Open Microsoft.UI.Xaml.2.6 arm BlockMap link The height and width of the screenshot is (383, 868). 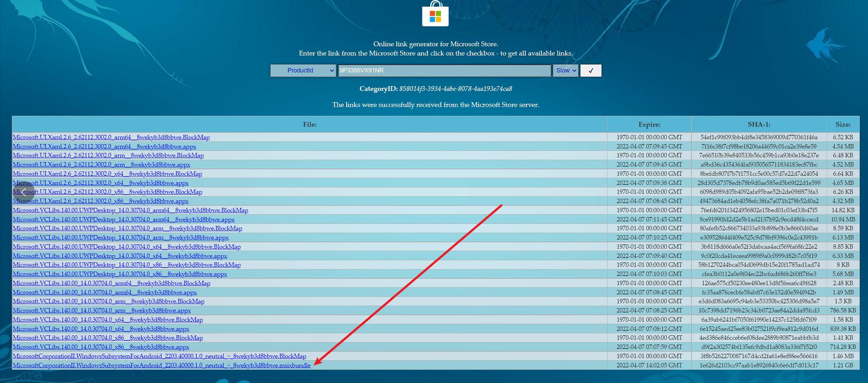click(x=108, y=156)
